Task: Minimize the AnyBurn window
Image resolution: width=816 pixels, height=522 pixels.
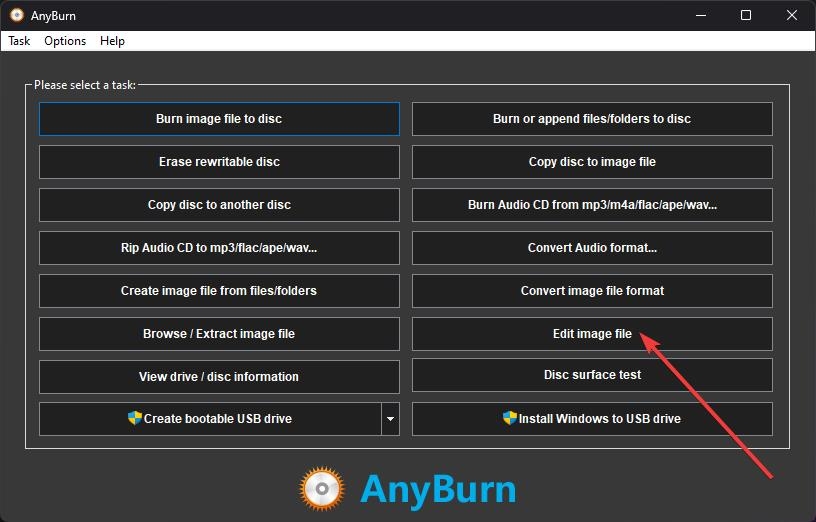Action: 701,15
